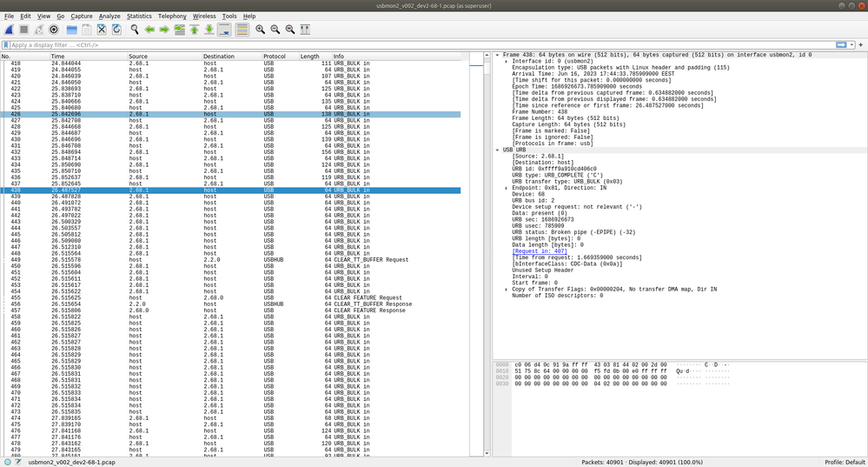868x467 pixels.
Task: Sort packets by Protocol column header
Action: coord(281,57)
